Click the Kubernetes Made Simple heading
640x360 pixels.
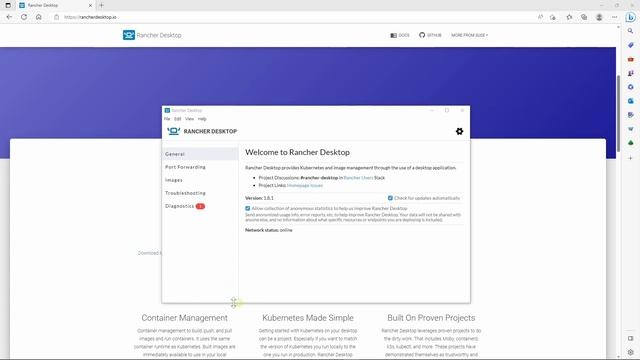(308, 318)
